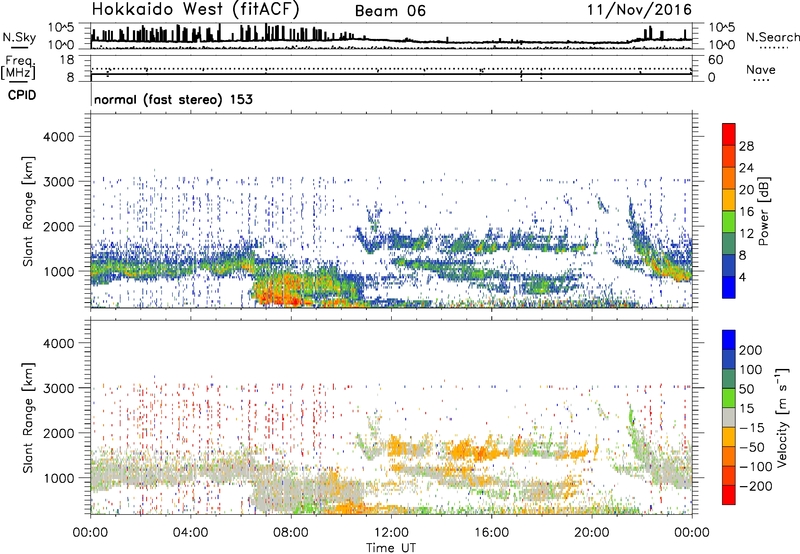Click the "Time UT" axis label
Image resolution: width=800 pixels, height=554 pixels.
point(391,548)
